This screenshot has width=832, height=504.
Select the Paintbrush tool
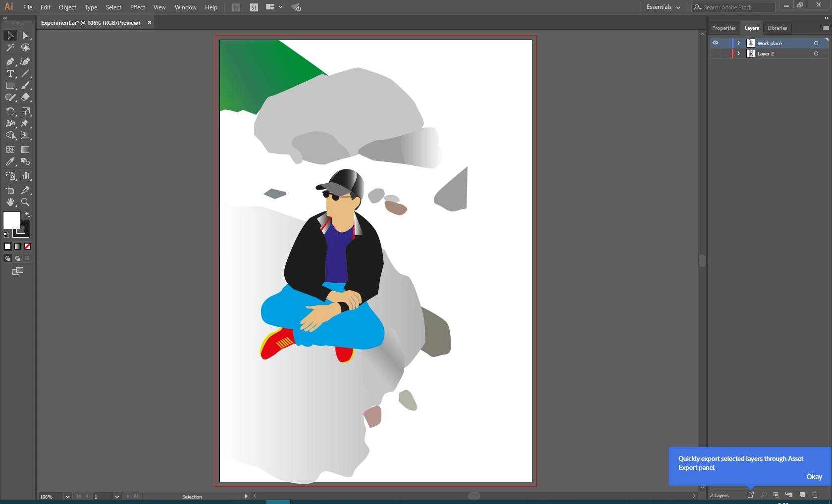coord(26,86)
